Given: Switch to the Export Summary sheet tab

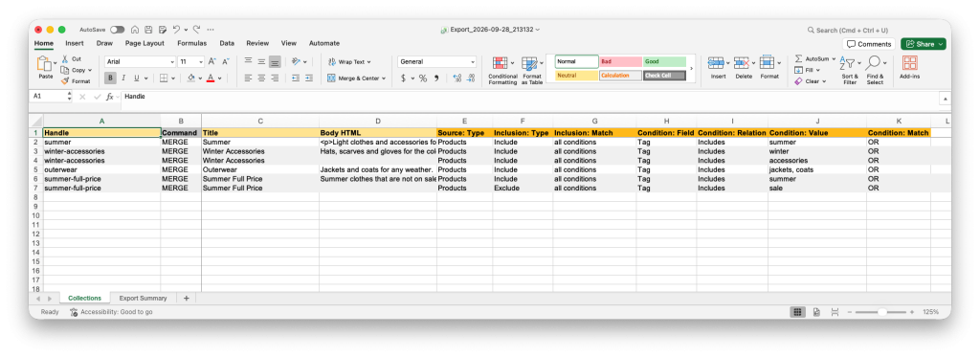Looking at the screenshot, I should point(144,299).
